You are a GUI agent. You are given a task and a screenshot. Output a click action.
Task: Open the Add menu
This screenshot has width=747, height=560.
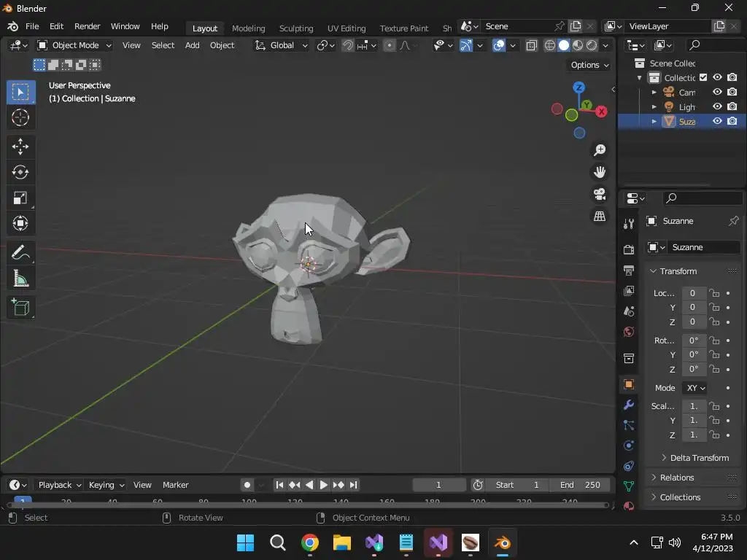pyautogui.click(x=192, y=45)
